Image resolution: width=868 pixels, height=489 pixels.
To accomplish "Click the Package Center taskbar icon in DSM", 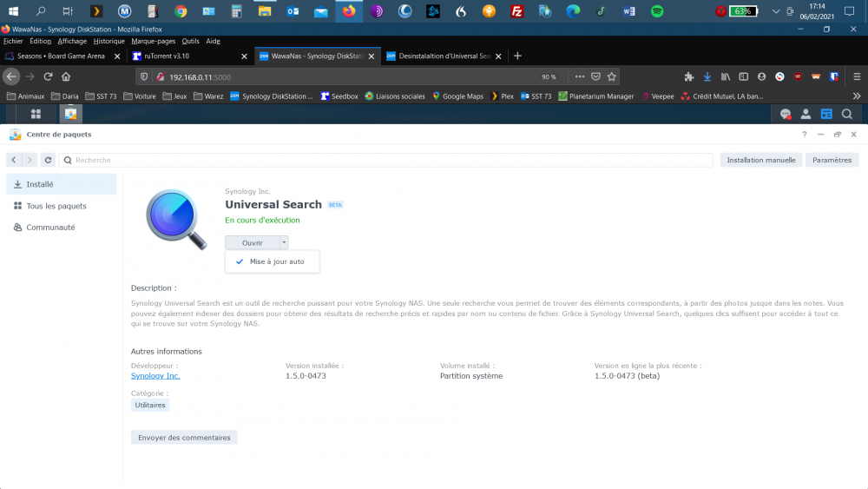I will point(70,114).
